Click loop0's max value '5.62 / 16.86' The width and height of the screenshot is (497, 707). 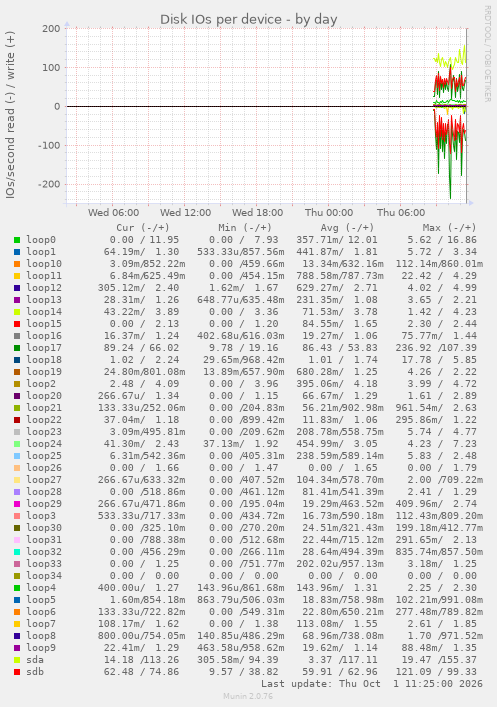pyautogui.click(x=442, y=240)
